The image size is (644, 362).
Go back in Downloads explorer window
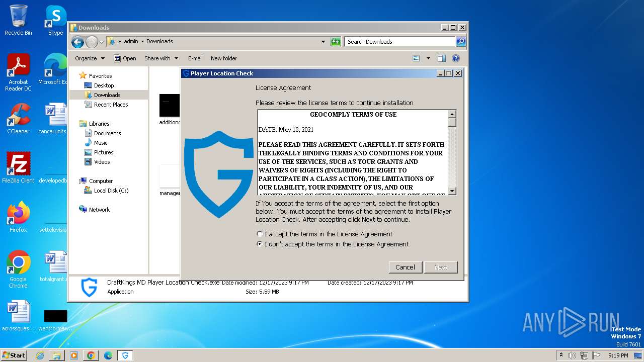[77, 42]
